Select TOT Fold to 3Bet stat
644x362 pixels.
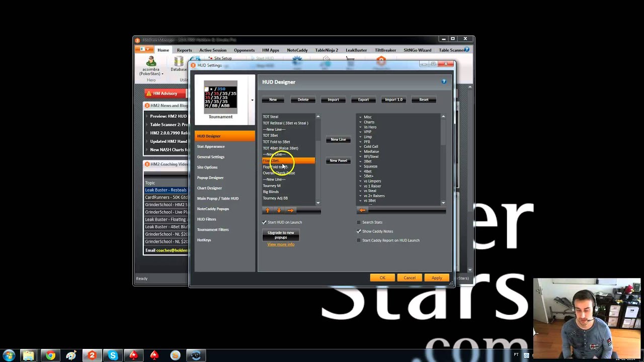pyautogui.click(x=288, y=142)
